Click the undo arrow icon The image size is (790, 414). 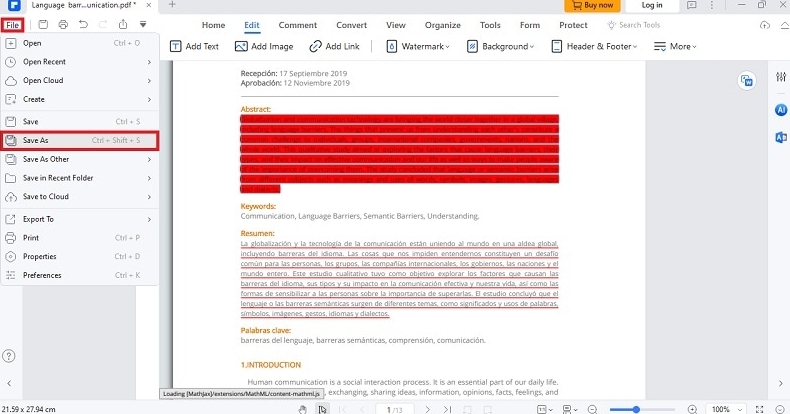83,24
